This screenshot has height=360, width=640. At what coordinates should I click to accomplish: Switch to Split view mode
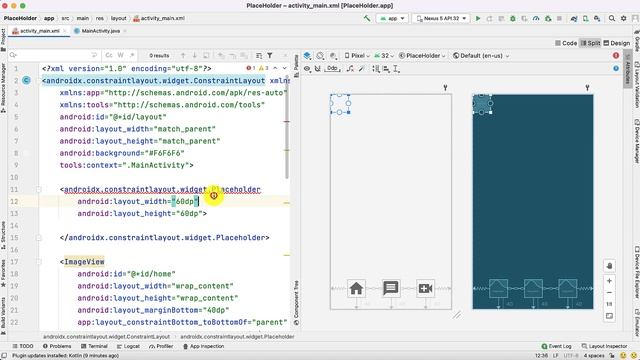point(590,43)
